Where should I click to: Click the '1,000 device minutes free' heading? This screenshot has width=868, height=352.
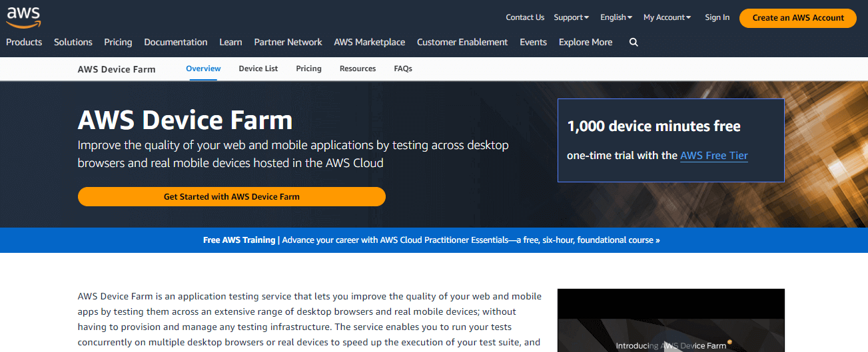[653, 126]
